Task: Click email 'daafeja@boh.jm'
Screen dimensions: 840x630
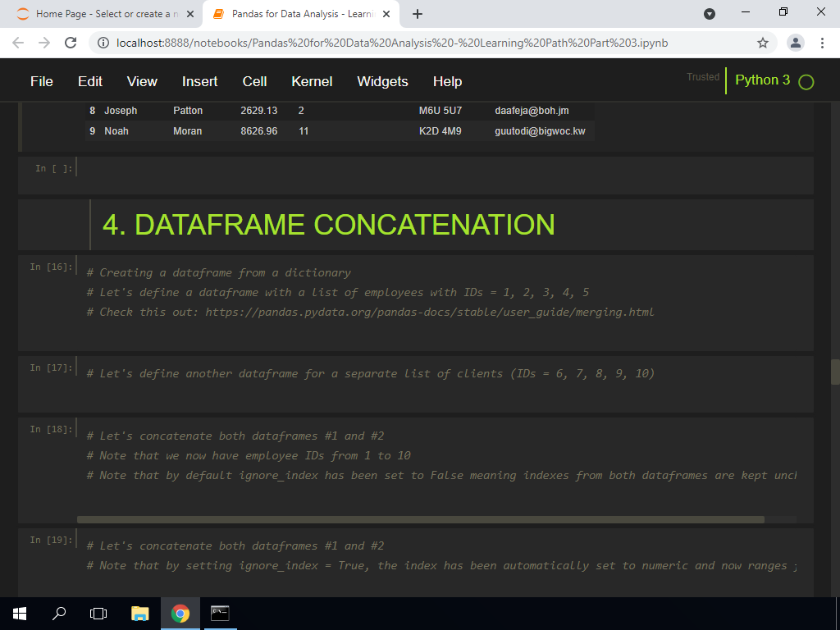Action: point(532,111)
